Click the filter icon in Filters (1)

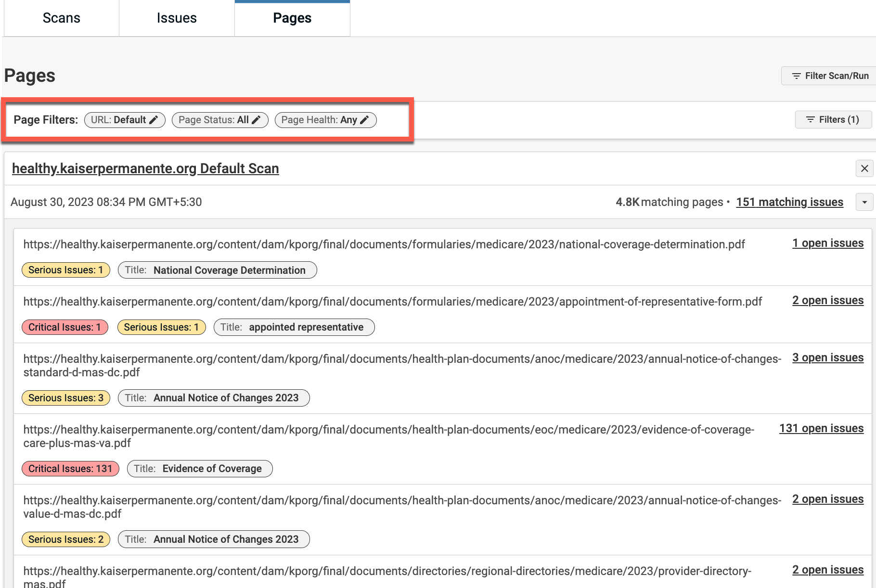[811, 120]
